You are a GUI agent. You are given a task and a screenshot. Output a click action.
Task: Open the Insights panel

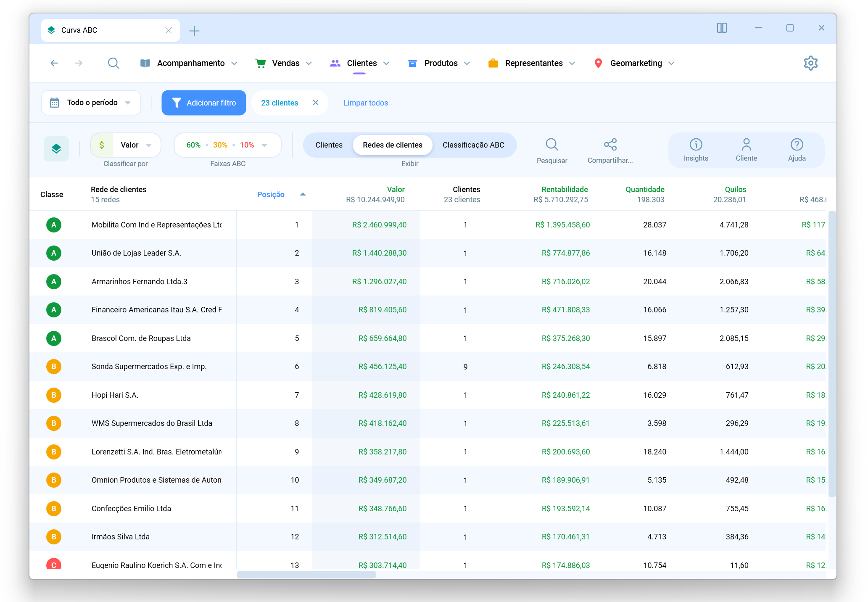click(696, 150)
